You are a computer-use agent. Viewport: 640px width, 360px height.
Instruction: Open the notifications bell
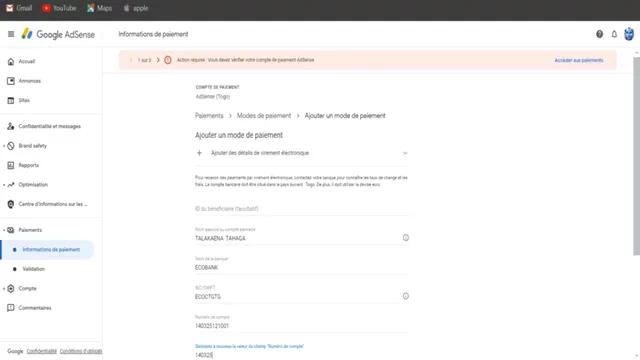click(614, 34)
